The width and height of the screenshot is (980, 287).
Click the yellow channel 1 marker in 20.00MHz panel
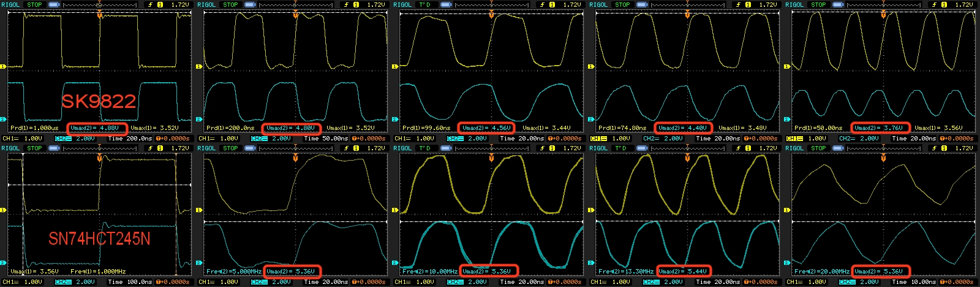pyautogui.click(x=787, y=210)
